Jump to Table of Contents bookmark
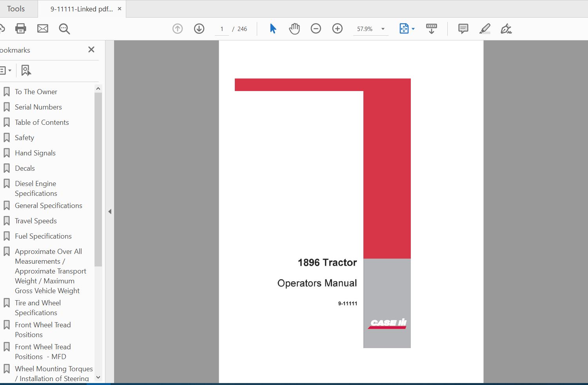 click(42, 122)
